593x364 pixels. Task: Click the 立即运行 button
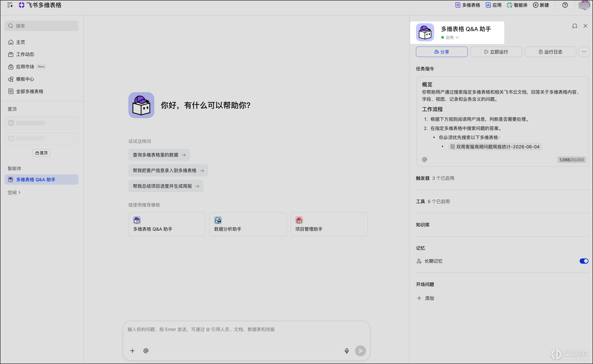496,52
